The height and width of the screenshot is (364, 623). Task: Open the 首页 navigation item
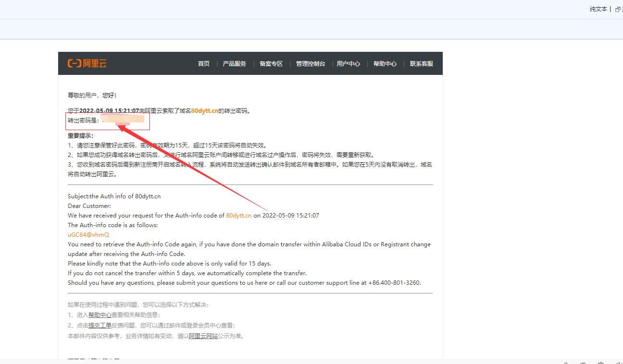pyautogui.click(x=204, y=64)
